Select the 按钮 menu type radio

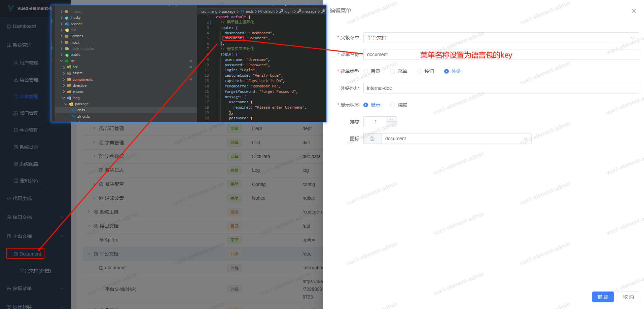pyautogui.click(x=420, y=71)
